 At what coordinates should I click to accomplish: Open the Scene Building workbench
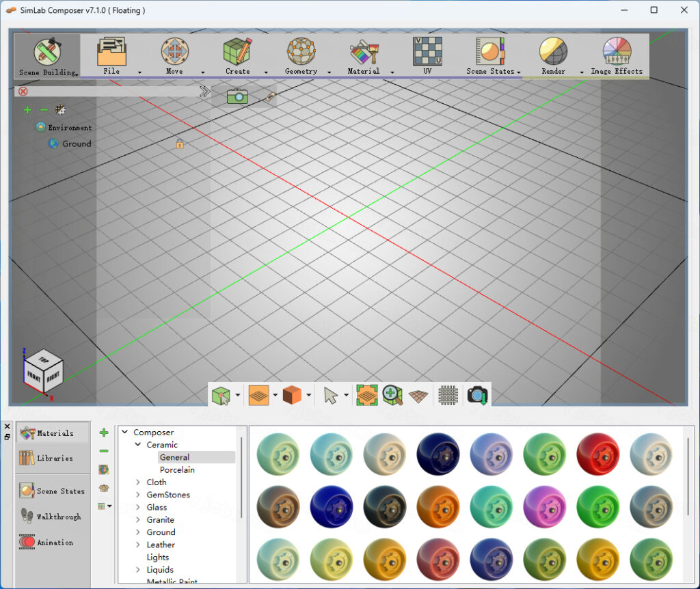click(47, 56)
